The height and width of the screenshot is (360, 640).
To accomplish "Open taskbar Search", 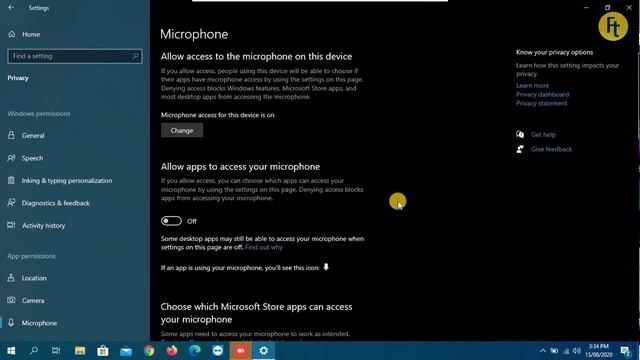I will click(x=34, y=351).
